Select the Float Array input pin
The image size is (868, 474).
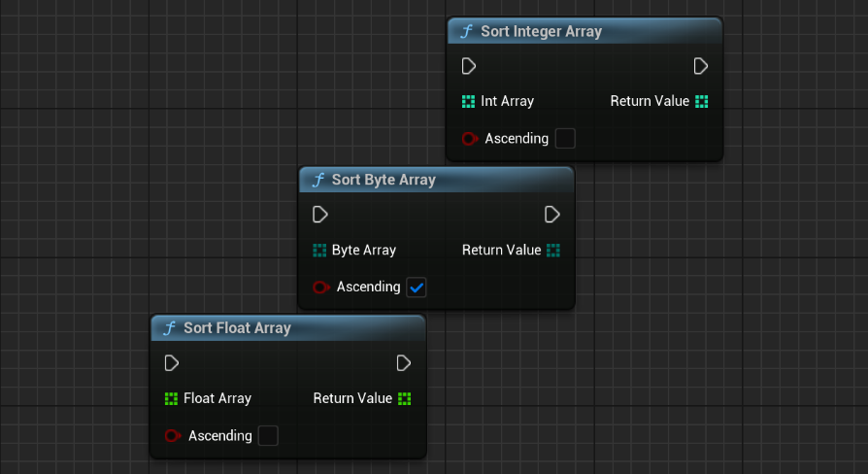click(171, 398)
